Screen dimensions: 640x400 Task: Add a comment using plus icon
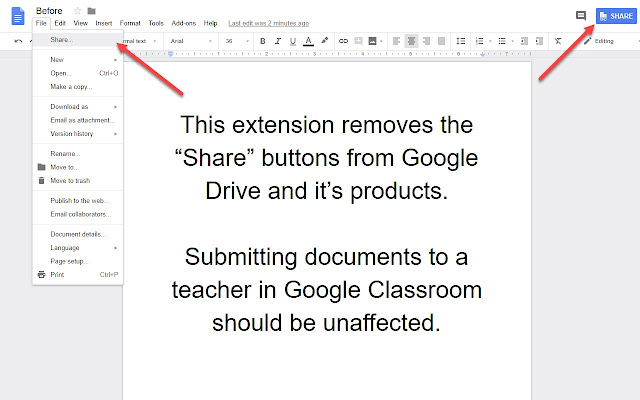point(358,41)
